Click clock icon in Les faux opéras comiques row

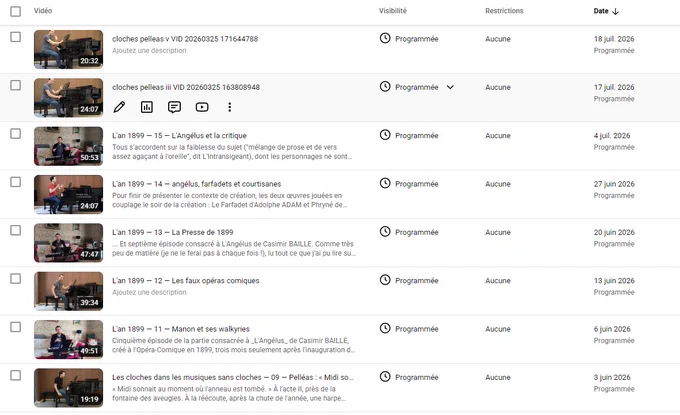pyautogui.click(x=385, y=280)
